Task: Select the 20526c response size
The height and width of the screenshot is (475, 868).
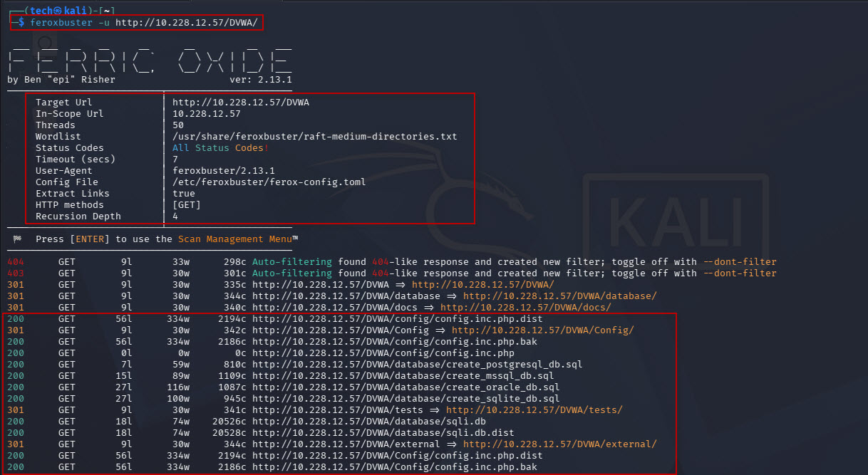Action: [x=229, y=422]
